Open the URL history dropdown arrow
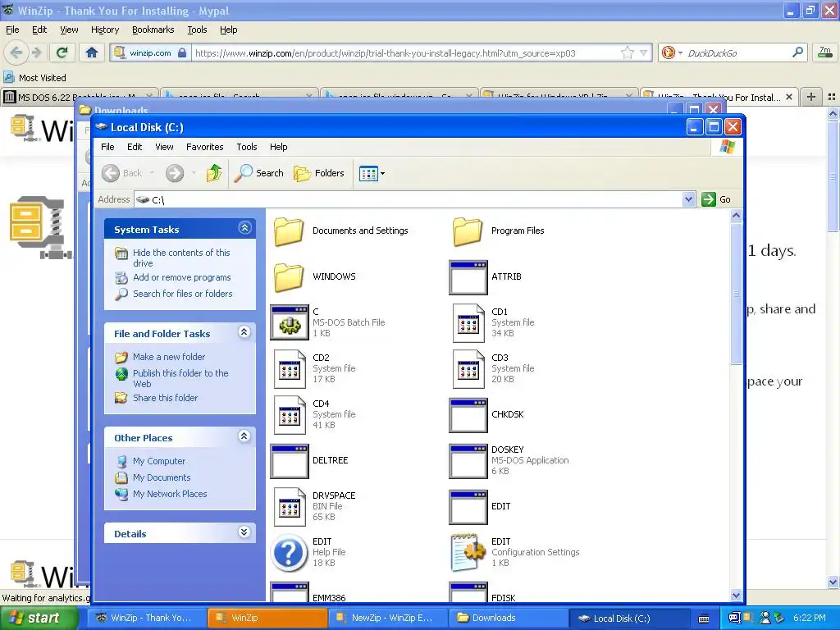Screen dimensions: 840x630 tap(643, 52)
